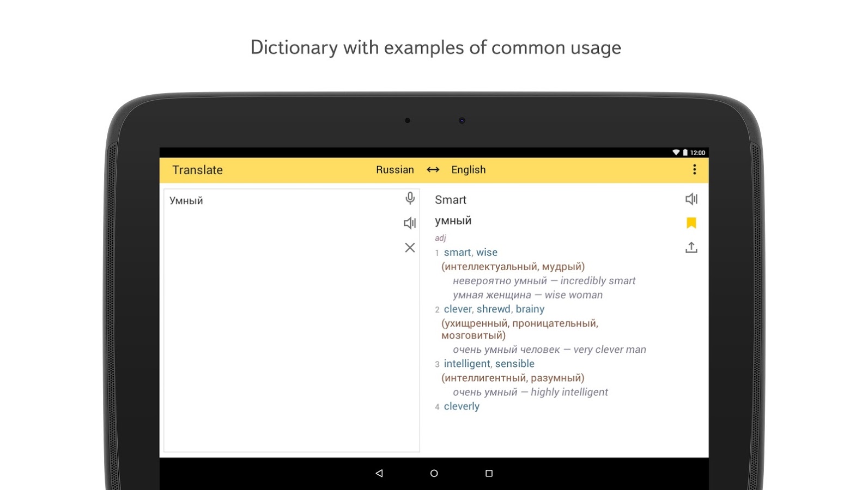
Task: Tap the microphone voice input icon
Action: (x=410, y=198)
